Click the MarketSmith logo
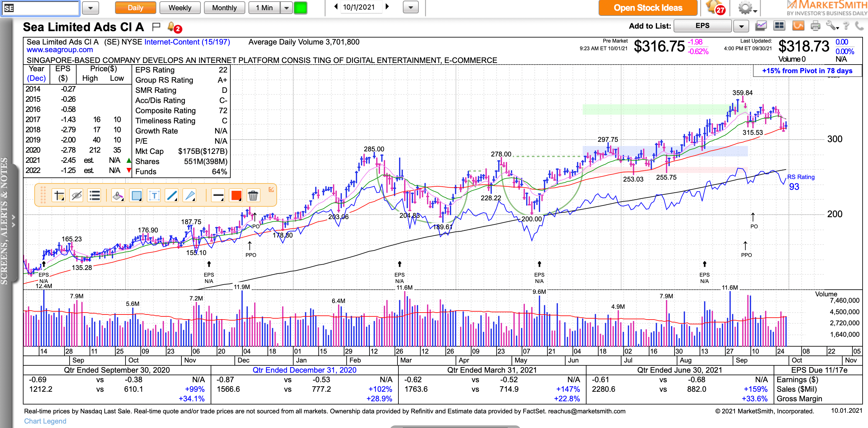 click(827, 8)
